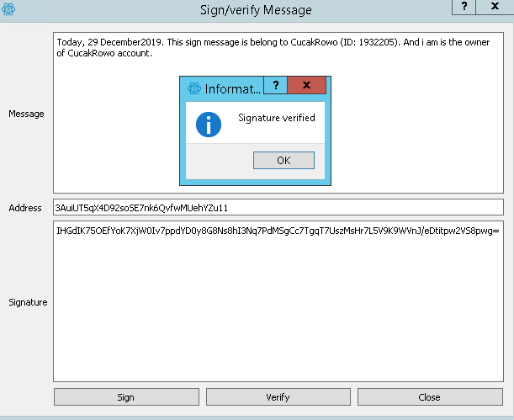Image resolution: width=514 pixels, height=420 pixels.
Task: Click the signature string starting with IHGdIK75
Action: tap(278, 231)
